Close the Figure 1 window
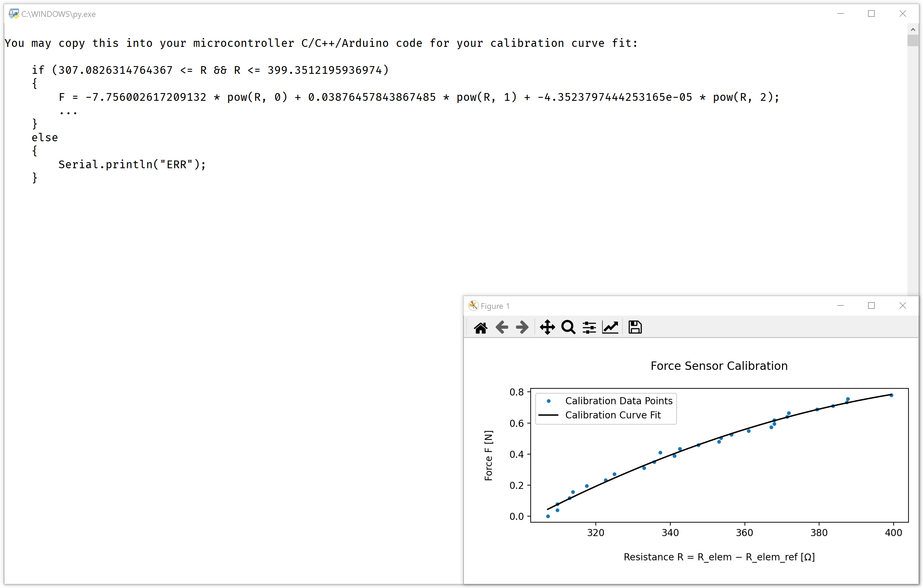Image resolution: width=923 pixels, height=588 pixels. click(x=903, y=306)
